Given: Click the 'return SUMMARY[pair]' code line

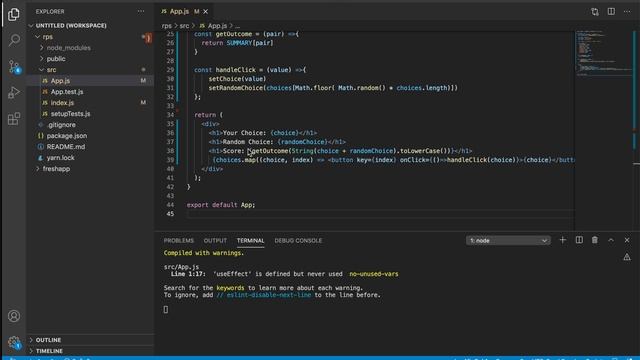Looking at the screenshot, I should tap(237, 43).
